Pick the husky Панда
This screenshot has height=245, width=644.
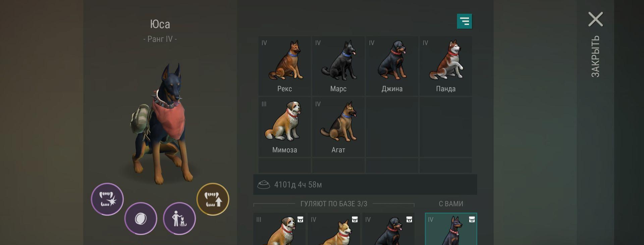pyautogui.click(x=445, y=66)
